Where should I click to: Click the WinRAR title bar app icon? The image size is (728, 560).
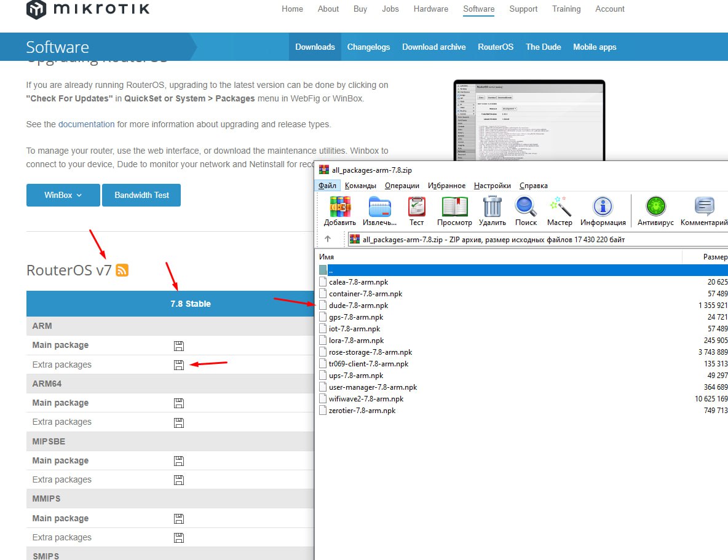click(324, 170)
